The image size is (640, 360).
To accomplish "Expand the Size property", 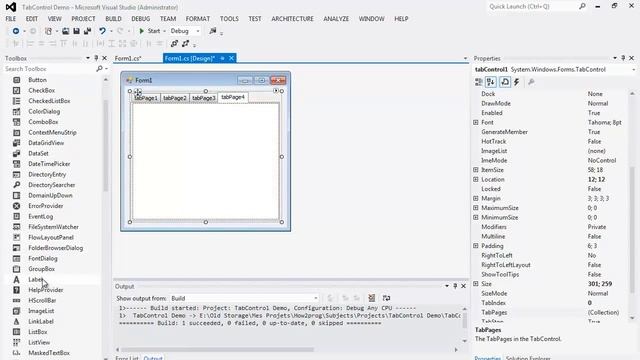I will coord(476,284).
